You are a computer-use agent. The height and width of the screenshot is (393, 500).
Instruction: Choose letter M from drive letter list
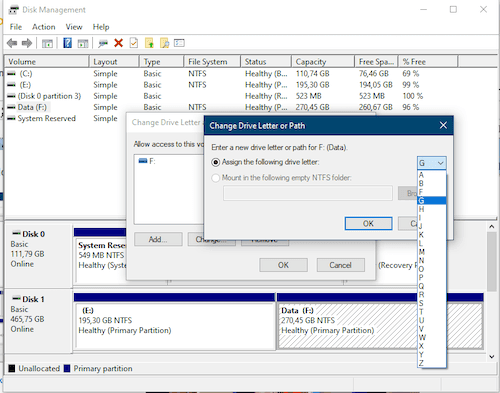click(x=432, y=252)
